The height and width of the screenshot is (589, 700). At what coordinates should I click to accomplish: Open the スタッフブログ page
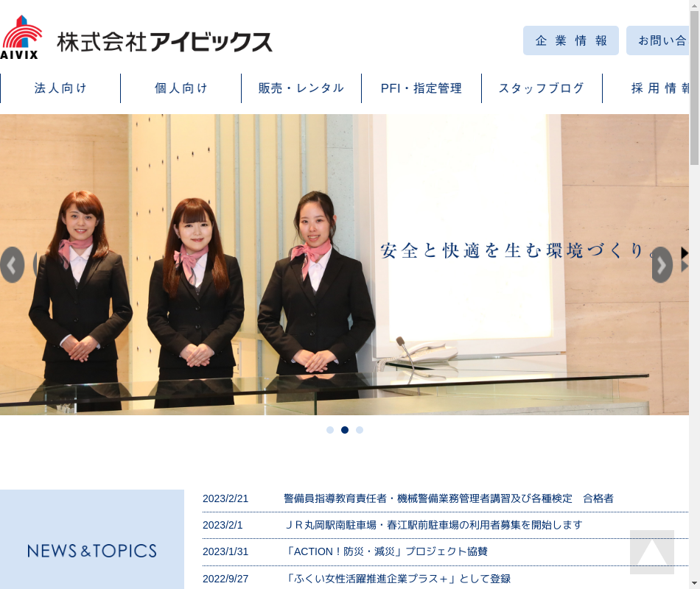[542, 88]
